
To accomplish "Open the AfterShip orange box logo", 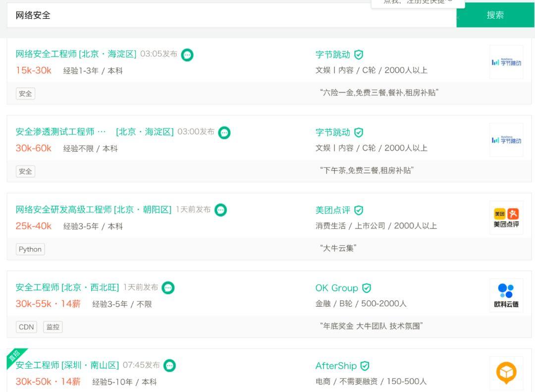I will (x=506, y=373).
